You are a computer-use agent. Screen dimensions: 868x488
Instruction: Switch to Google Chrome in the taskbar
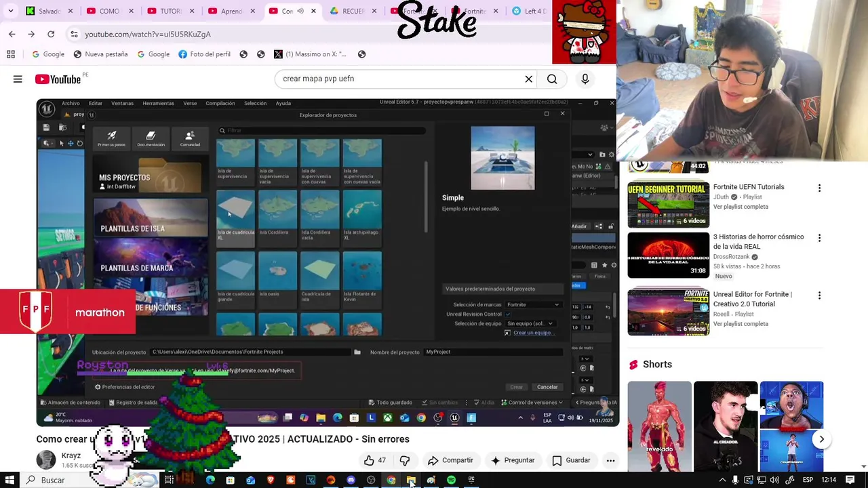point(391,480)
